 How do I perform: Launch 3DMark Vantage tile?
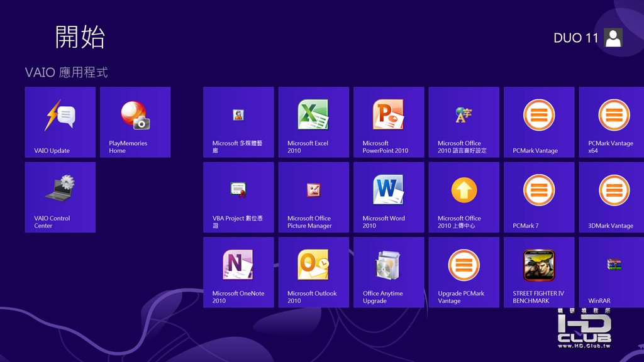[611, 197]
